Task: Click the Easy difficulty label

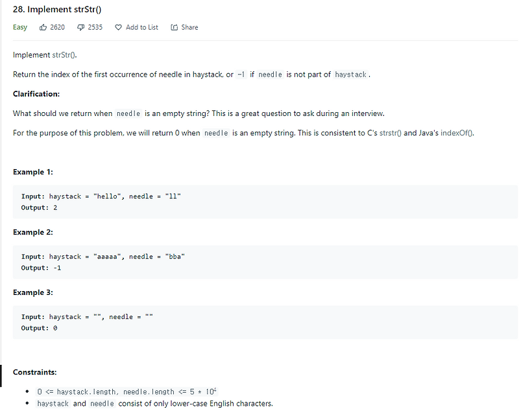Action: (19, 27)
